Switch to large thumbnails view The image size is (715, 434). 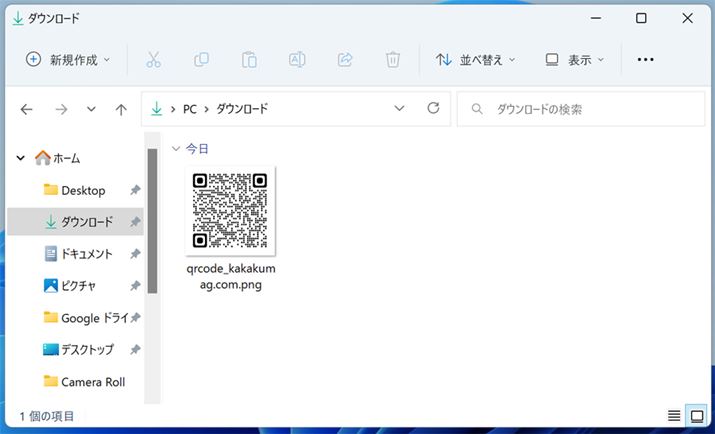tap(696, 416)
